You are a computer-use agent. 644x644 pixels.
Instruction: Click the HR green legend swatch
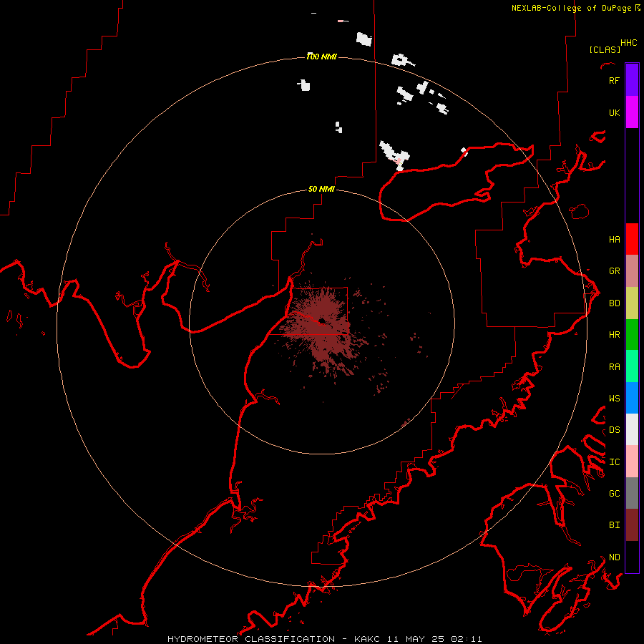pos(632,335)
